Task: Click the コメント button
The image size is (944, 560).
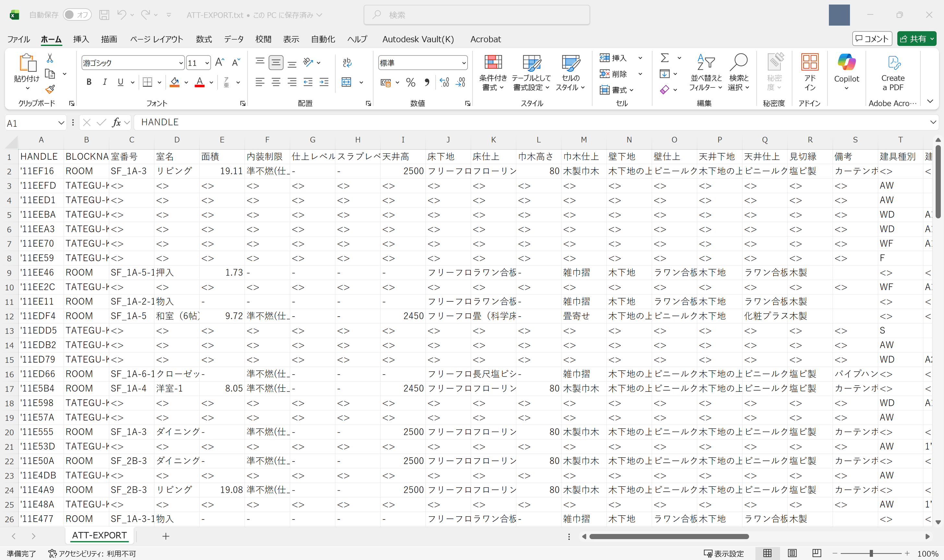Action: [x=872, y=39]
